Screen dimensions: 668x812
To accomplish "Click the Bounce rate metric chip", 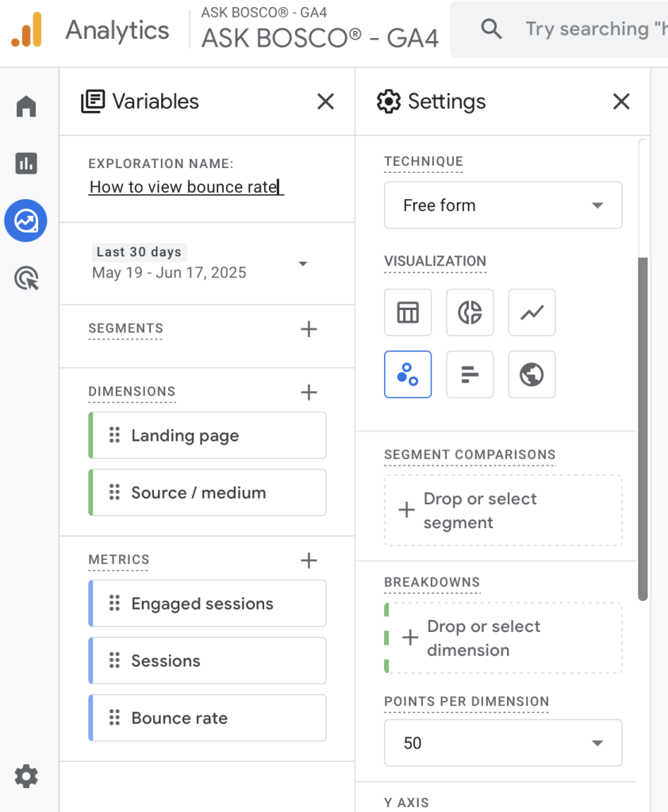I will 208,718.
